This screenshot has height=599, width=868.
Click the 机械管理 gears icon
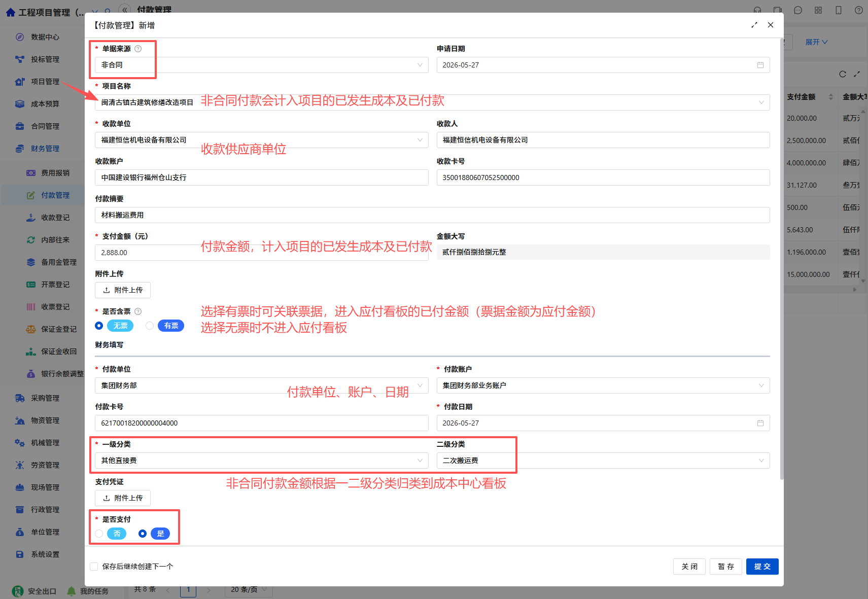click(20, 443)
